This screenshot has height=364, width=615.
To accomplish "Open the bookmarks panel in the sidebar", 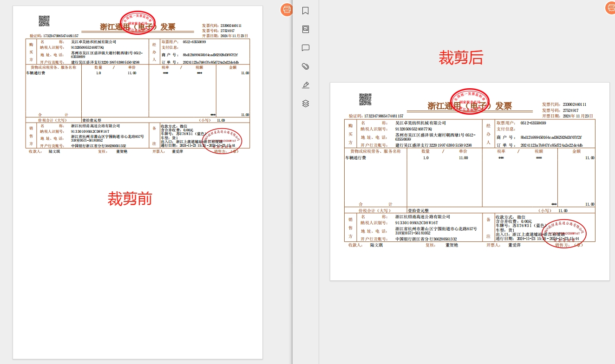I will 306,11.
